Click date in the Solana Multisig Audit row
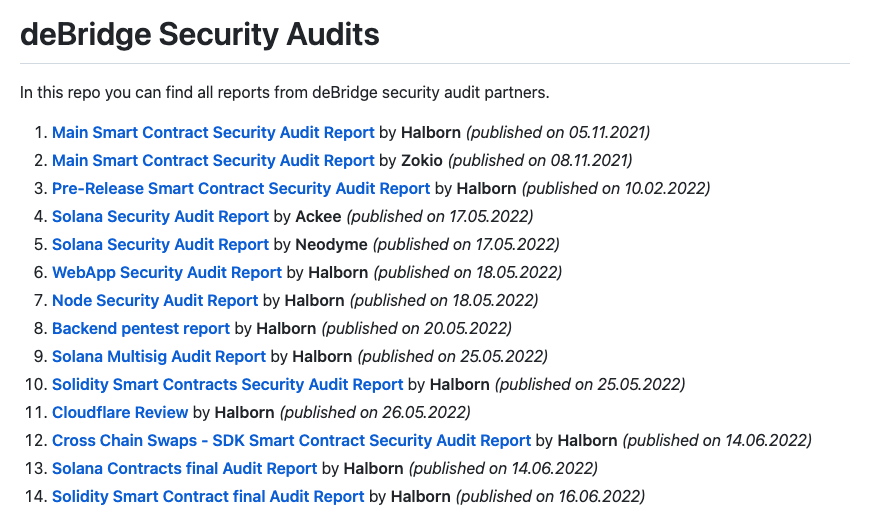The width and height of the screenshot is (872, 527). click(453, 356)
